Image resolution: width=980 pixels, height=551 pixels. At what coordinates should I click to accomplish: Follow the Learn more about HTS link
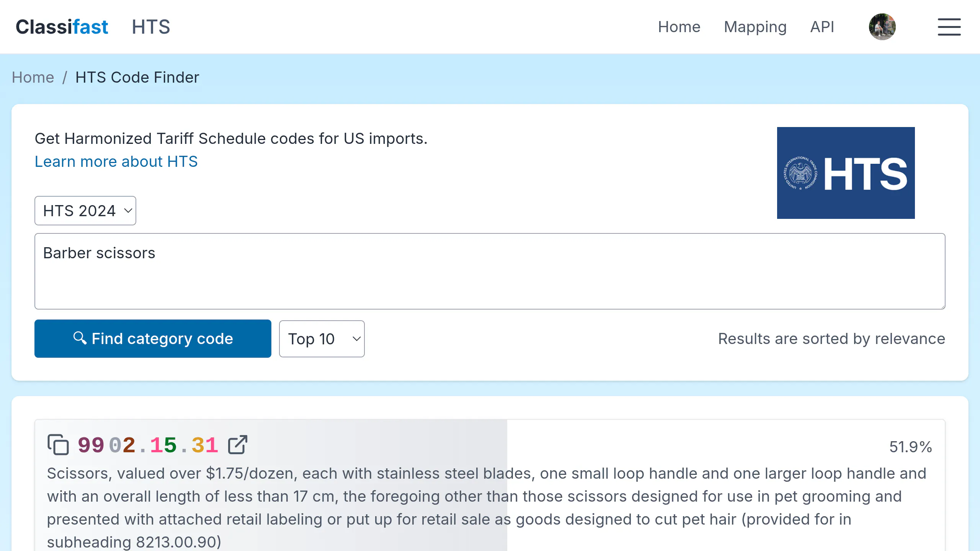pyautogui.click(x=116, y=161)
